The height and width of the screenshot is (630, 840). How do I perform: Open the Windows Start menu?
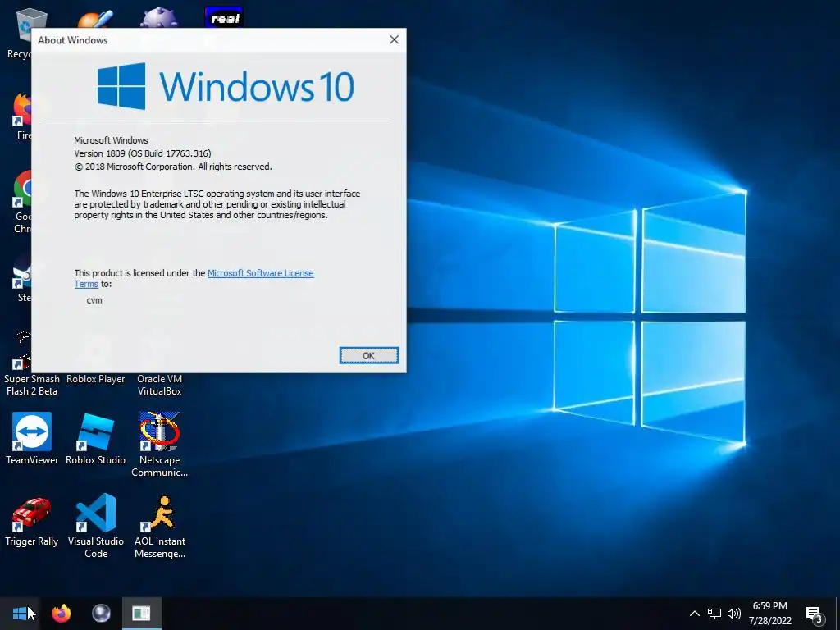(20, 613)
